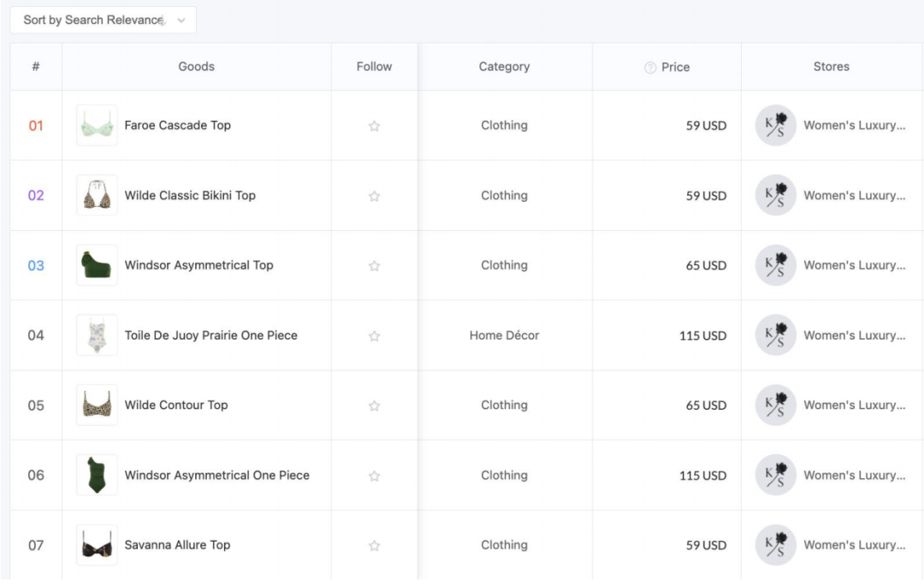Screen dimensions: 924x587
Task: Click the store logo icon in row 03
Action: (x=775, y=265)
